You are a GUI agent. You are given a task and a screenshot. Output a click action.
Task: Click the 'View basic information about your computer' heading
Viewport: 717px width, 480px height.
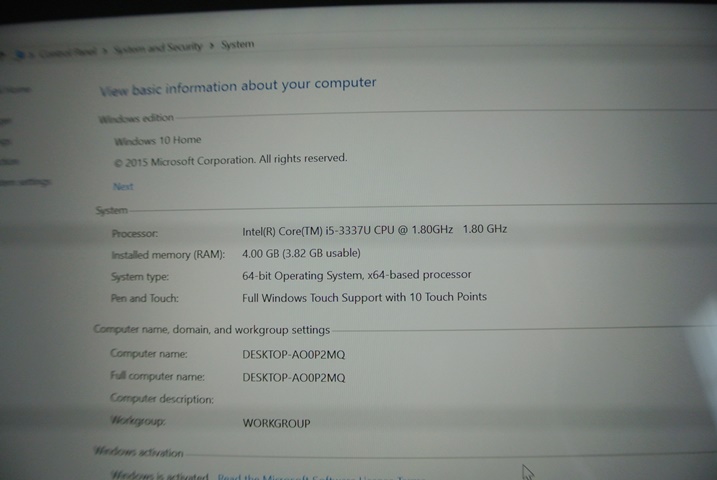click(x=238, y=86)
